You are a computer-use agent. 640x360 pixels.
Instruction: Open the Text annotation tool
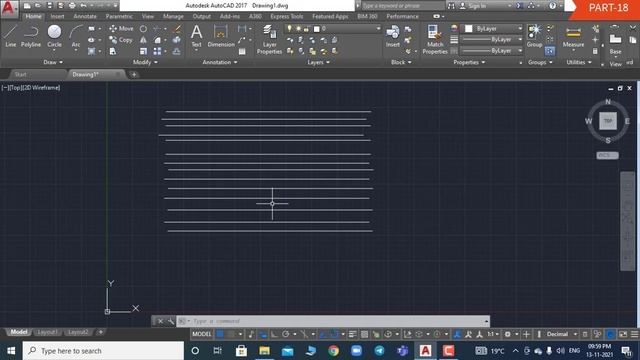pos(196,36)
